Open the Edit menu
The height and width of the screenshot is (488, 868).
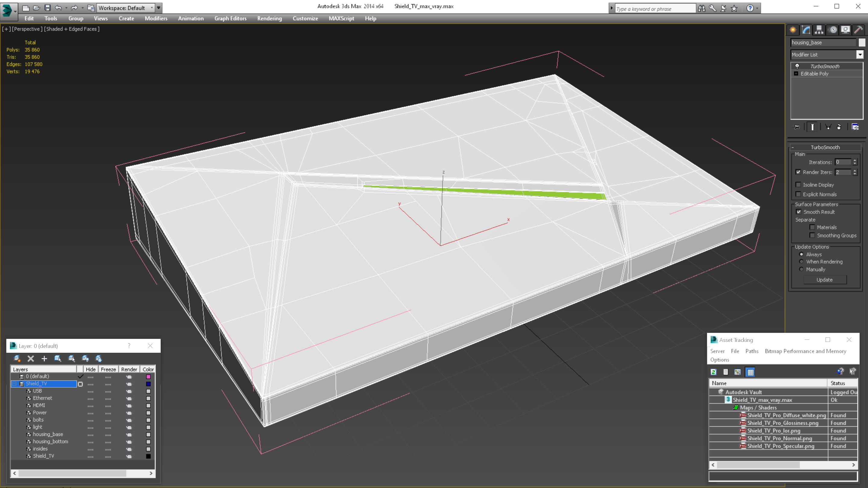(x=29, y=18)
